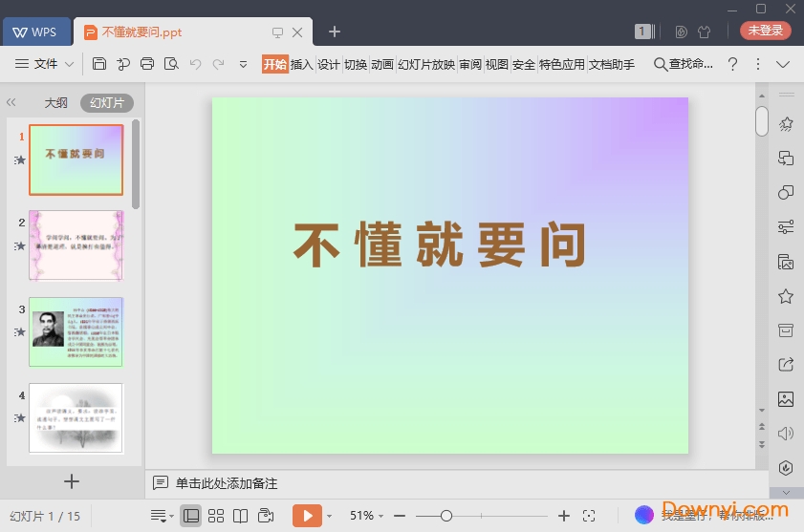Open the speaker audio icon in right sidebar
This screenshot has height=532, width=804.
click(786, 434)
